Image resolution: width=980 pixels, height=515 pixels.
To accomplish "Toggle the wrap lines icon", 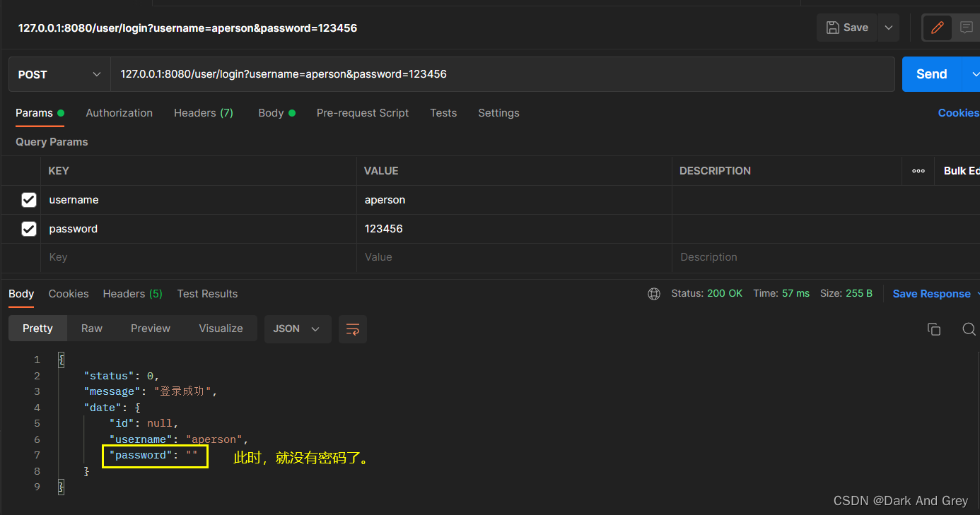I will (353, 329).
